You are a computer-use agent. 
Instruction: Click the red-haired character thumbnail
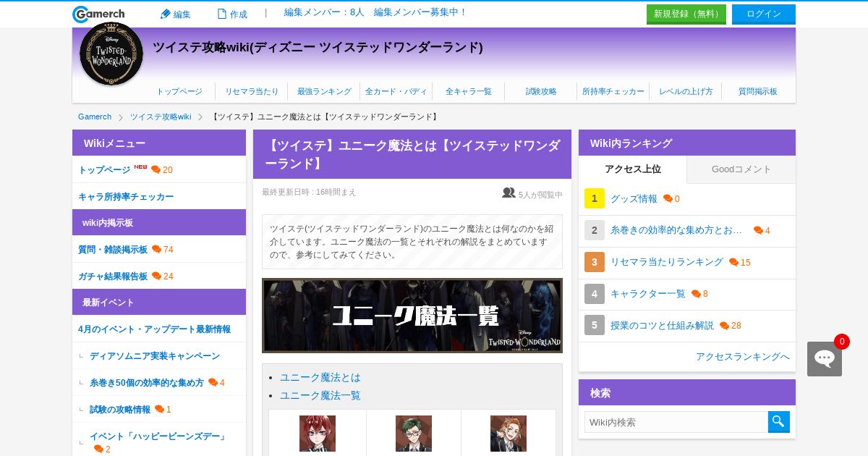(318, 434)
